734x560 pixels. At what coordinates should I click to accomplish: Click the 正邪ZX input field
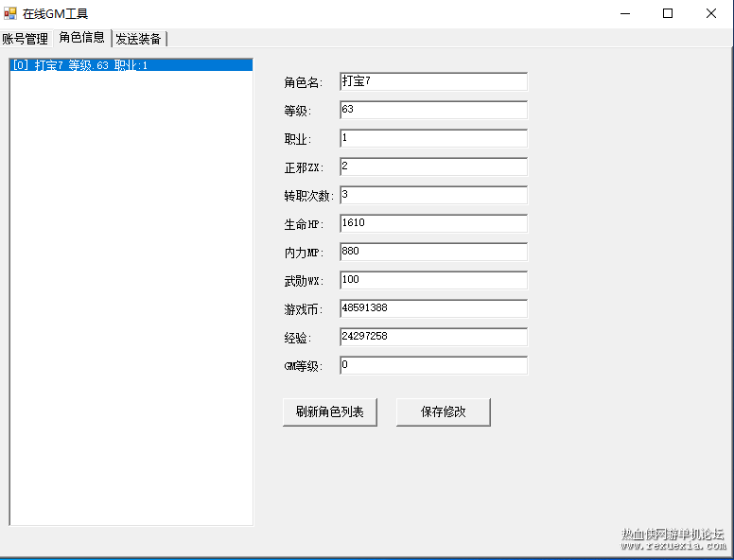433,166
